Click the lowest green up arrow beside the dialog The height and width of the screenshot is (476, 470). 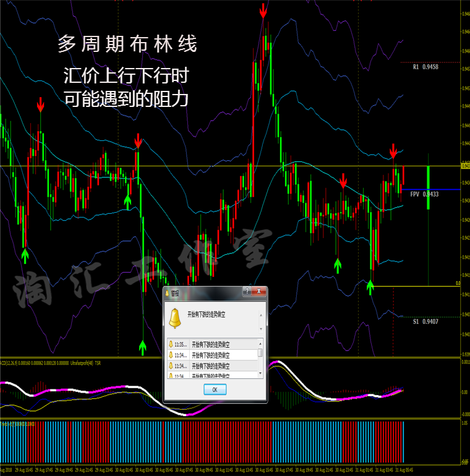pos(142,347)
